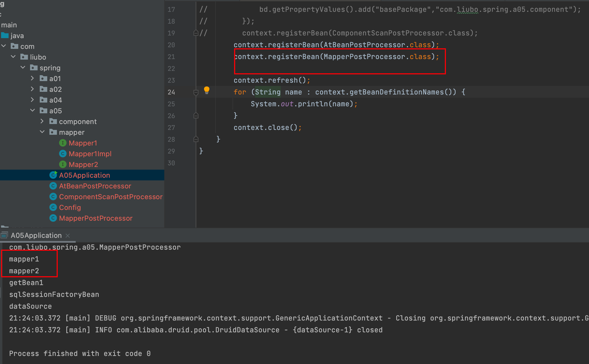Click the Config class icon
Viewport: 589px width, 364px height.
[x=53, y=207]
